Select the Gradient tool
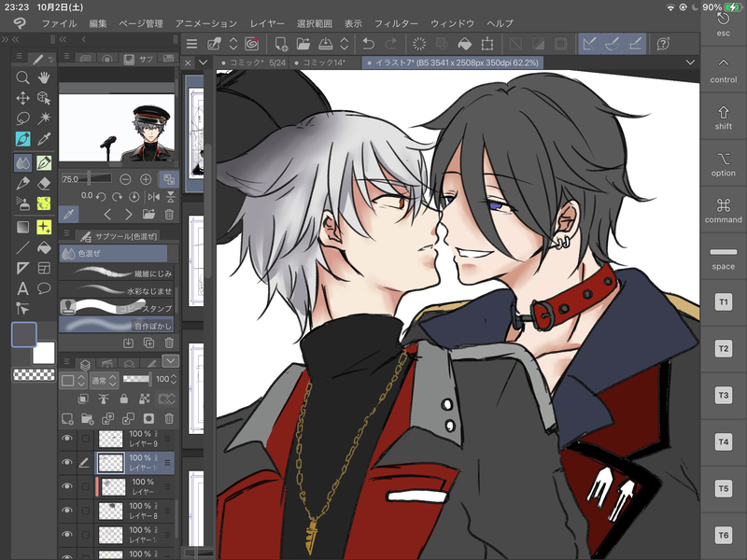This screenshot has width=747, height=560. (x=22, y=227)
